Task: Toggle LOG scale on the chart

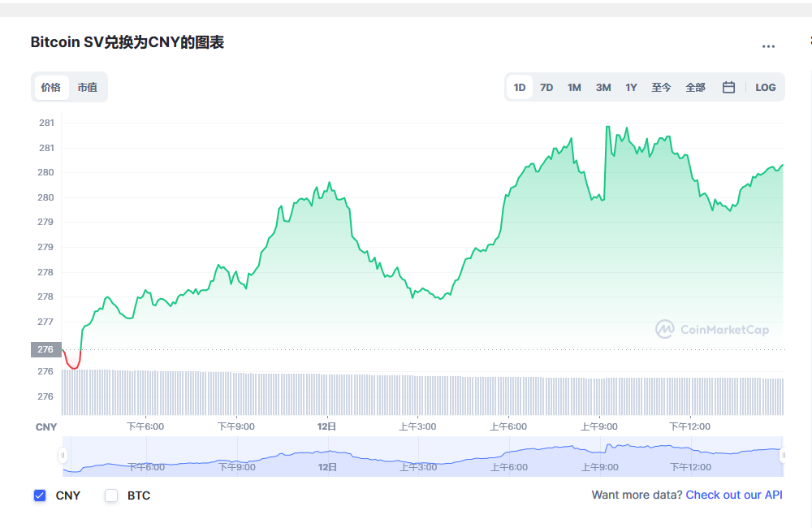Action: [x=766, y=87]
